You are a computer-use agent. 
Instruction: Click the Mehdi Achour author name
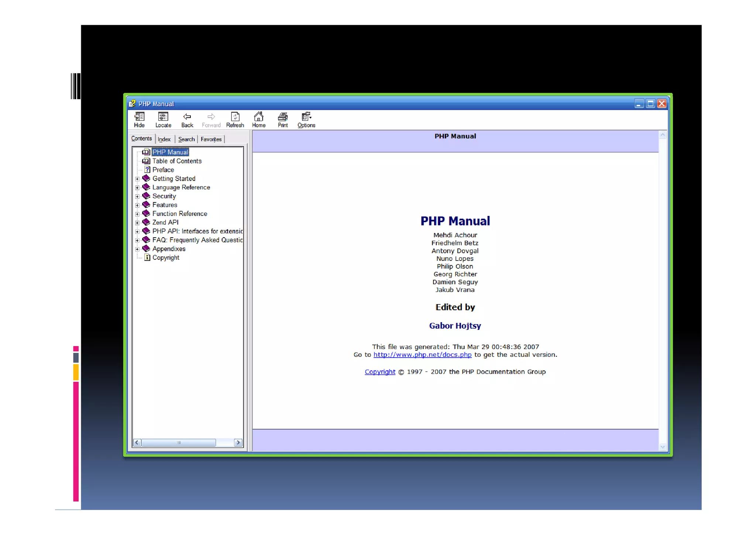click(455, 235)
